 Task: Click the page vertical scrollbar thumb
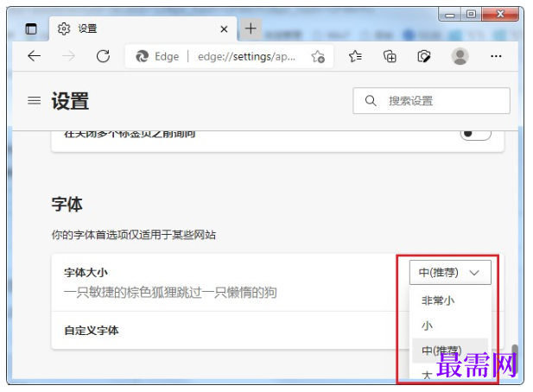point(515,358)
